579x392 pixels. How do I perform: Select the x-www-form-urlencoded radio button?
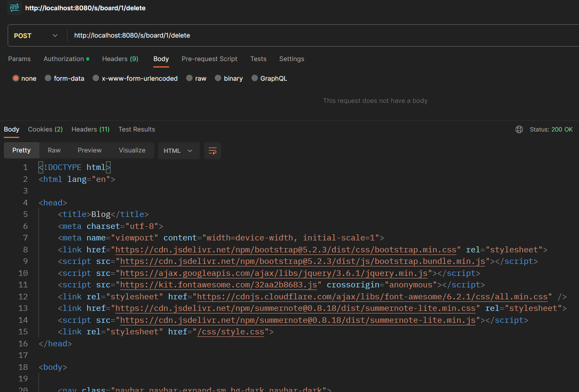(x=96, y=78)
